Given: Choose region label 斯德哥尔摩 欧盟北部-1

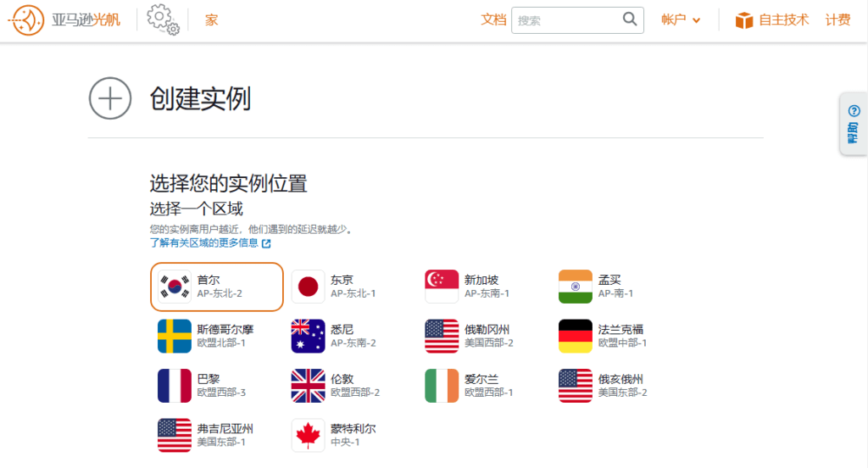Looking at the screenshot, I should (x=225, y=337).
